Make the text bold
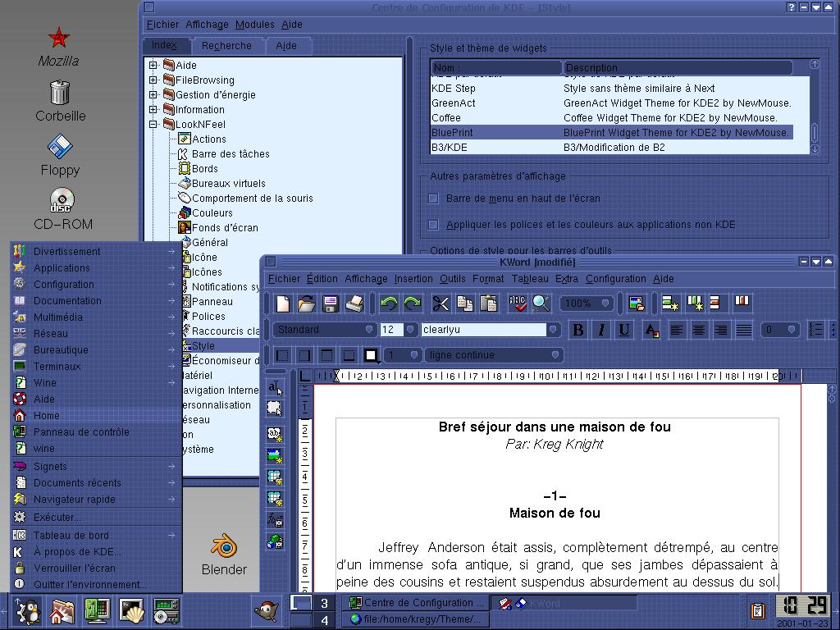840x630 pixels. pyautogui.click(x=578, y=330)
